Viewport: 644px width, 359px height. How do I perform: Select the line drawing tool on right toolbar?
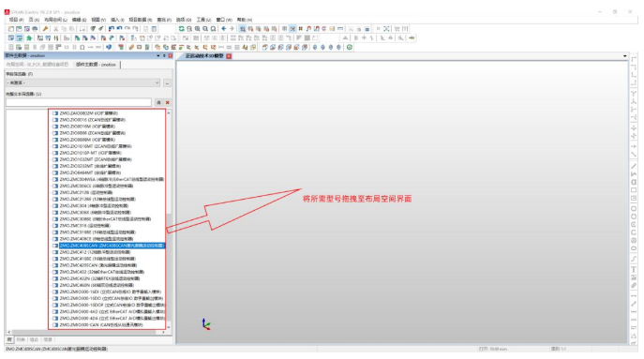(634, 166)
